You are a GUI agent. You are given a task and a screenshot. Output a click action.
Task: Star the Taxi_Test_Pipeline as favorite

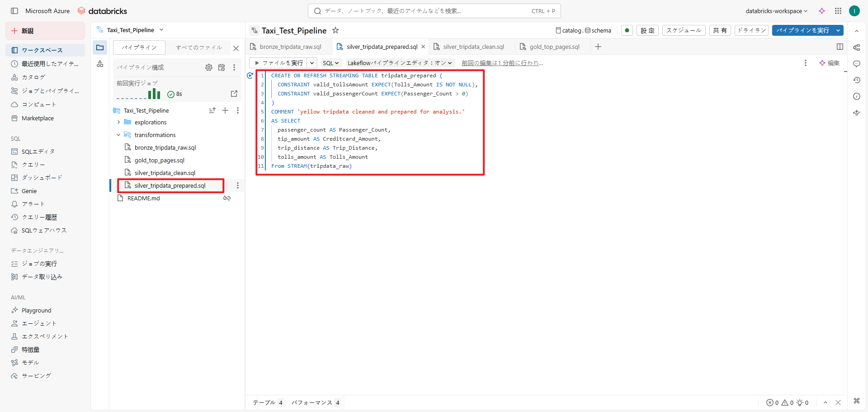(x=335, y=30)
